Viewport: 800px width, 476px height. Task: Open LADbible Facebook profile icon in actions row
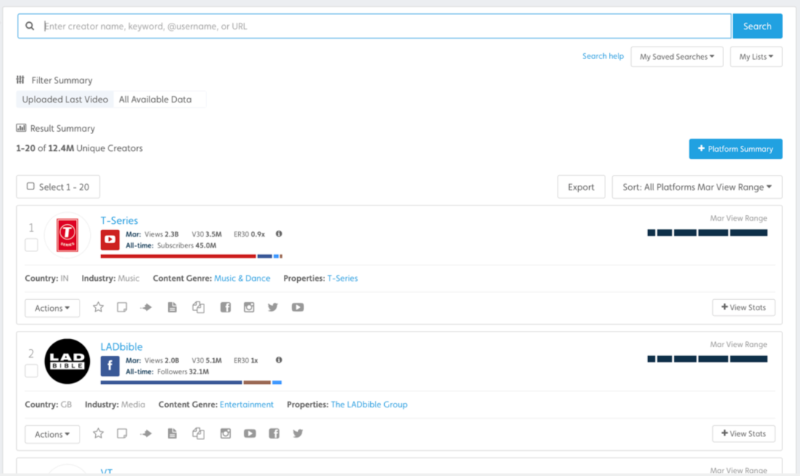pyautogui.click(x=274, y=433)
